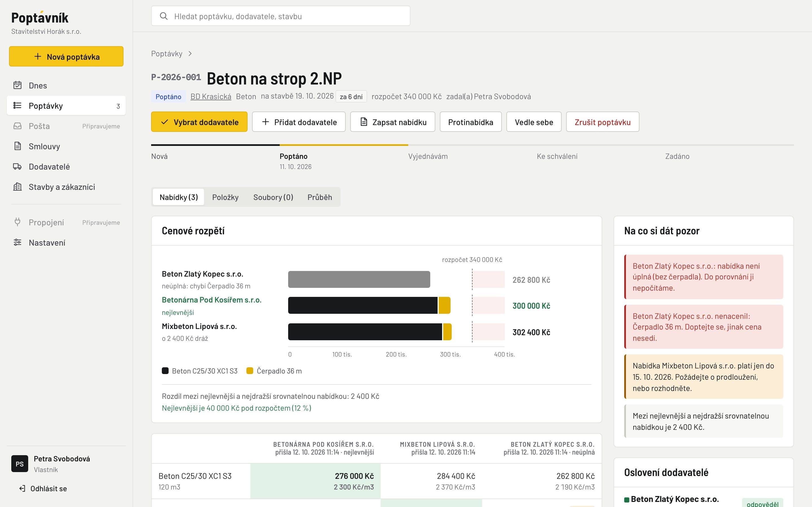Switch to the Průběh tab
812x507 pixels.
click(319, 197)
